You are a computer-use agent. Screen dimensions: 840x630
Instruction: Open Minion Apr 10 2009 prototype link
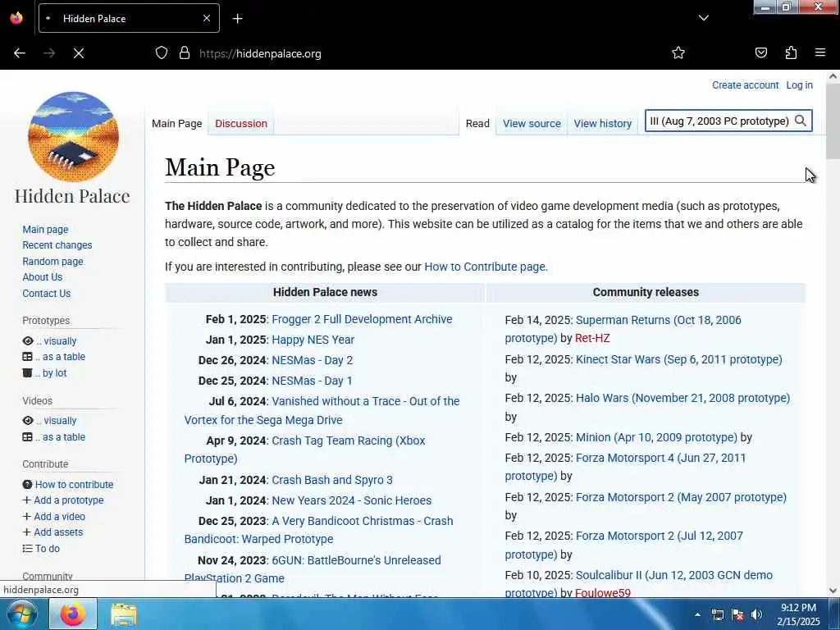656,438
